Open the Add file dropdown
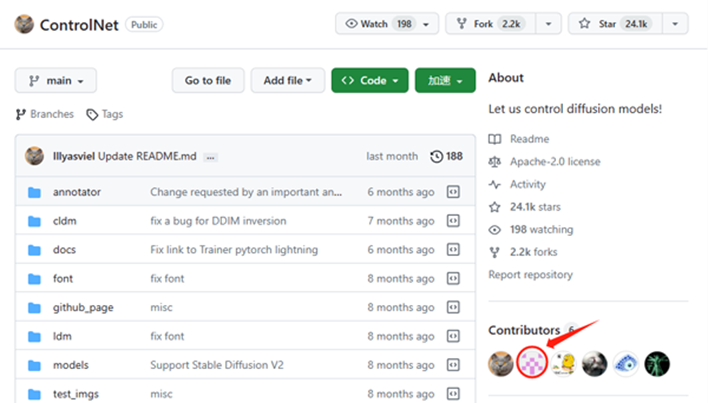This screenshot has width=708, height=403. [287, 80]
